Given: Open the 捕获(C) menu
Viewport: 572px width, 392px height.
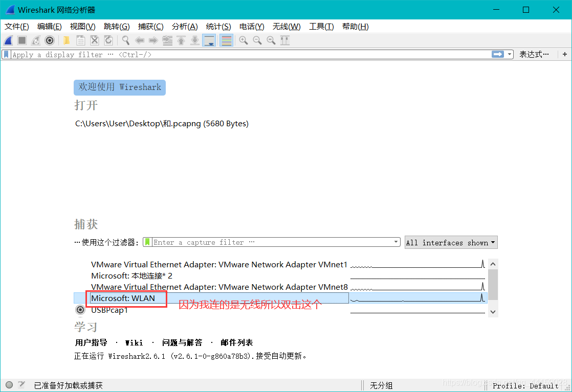Looking at the screenshot, I should [150, 27].
